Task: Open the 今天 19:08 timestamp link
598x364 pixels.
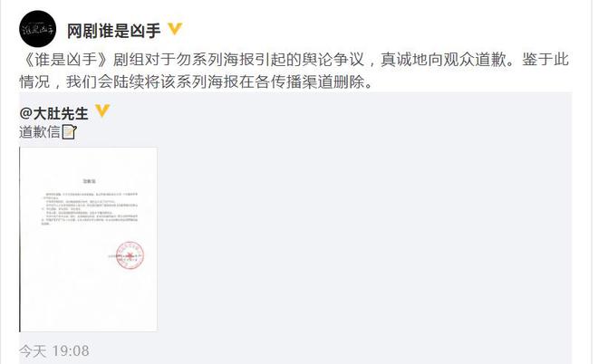Action: pyautogui.click(x=54, y=350)
